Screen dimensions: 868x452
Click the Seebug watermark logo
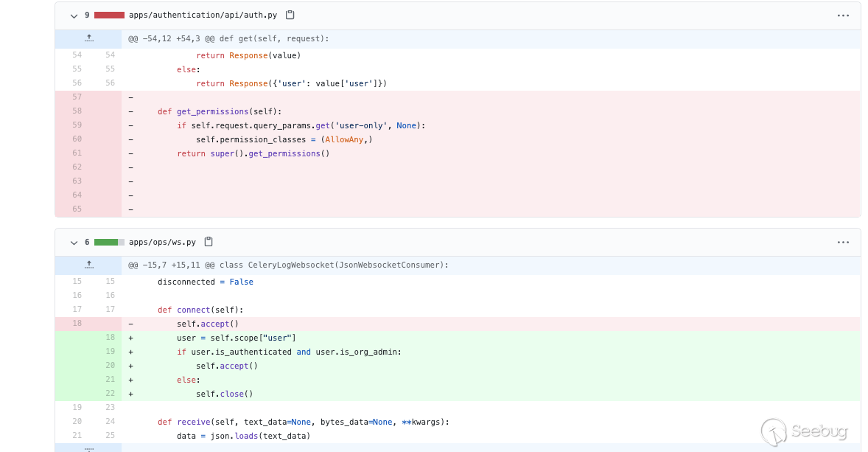804,431
